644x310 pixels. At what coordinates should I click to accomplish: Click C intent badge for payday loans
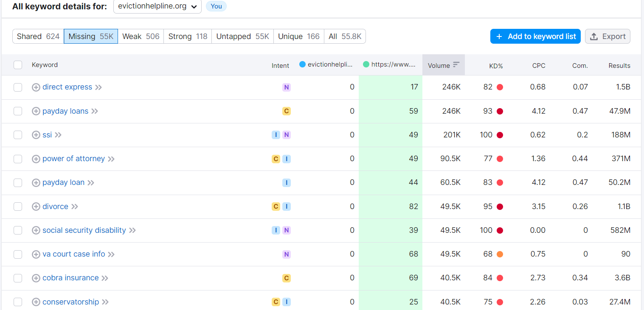[287, 111]
